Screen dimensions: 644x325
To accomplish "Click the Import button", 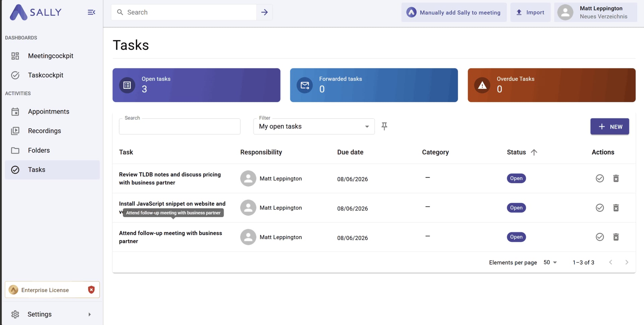I will [x=530, y=12].
